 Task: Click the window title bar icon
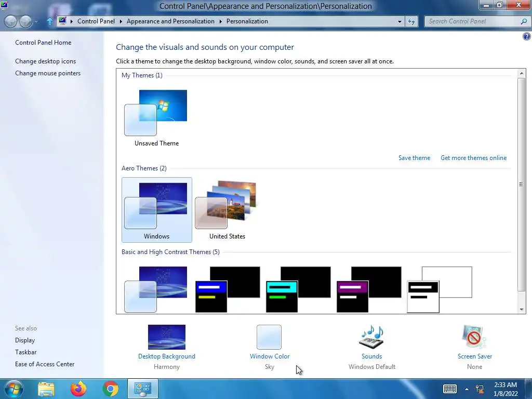[4, 5]
